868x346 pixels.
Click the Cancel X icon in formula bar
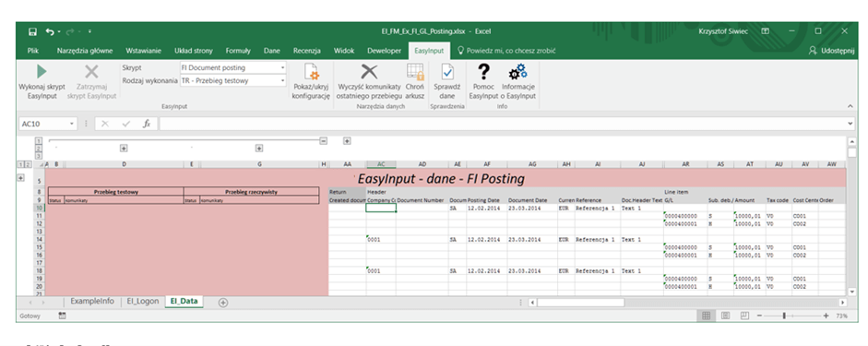105,124
